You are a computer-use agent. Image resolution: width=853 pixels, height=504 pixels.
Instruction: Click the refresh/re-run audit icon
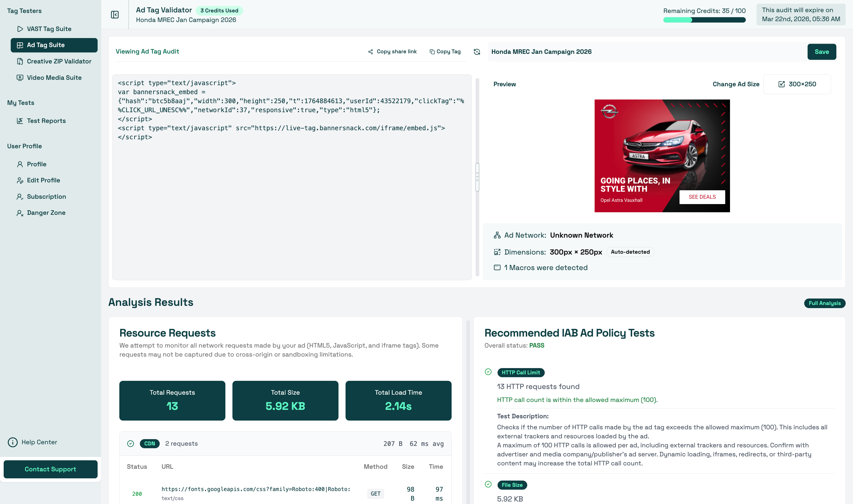pos(477,52)
